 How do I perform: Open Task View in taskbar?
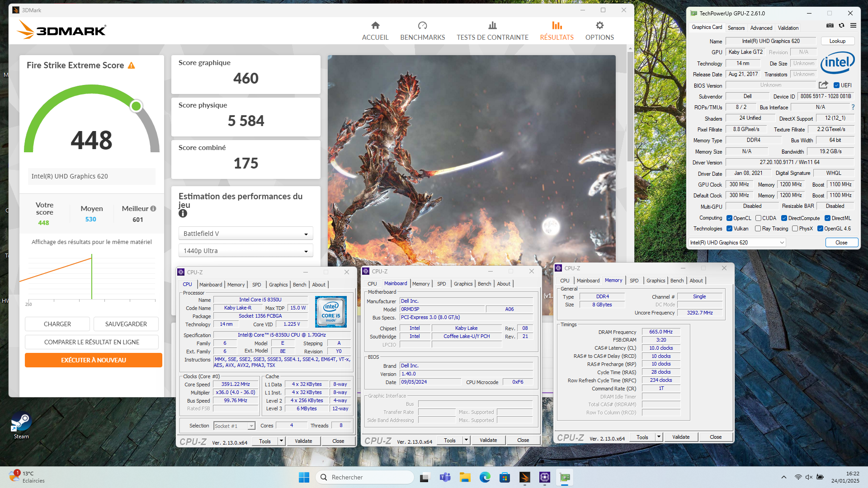(425, 477)
